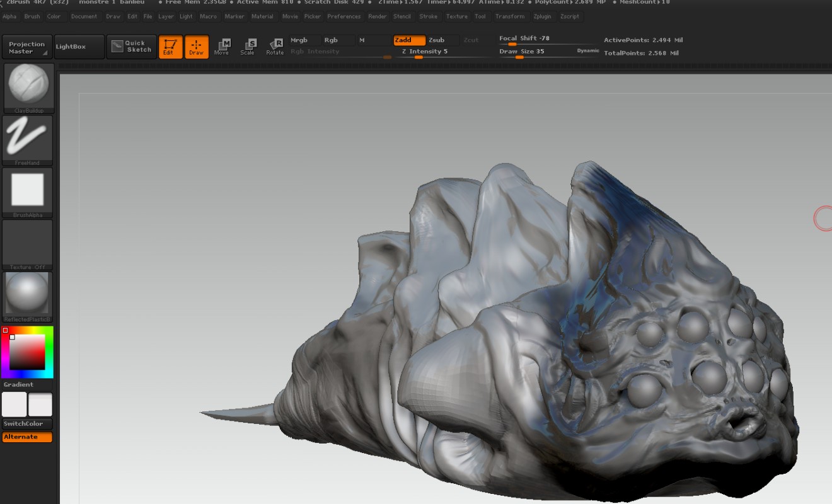Open the BrushAlpha selector
832x504 pixels.
pos(28,192)
